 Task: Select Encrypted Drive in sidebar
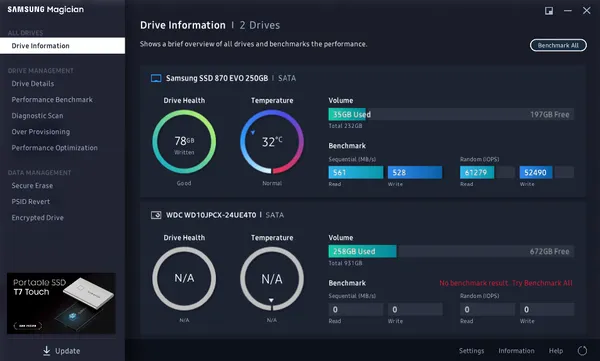pos(38,217)
